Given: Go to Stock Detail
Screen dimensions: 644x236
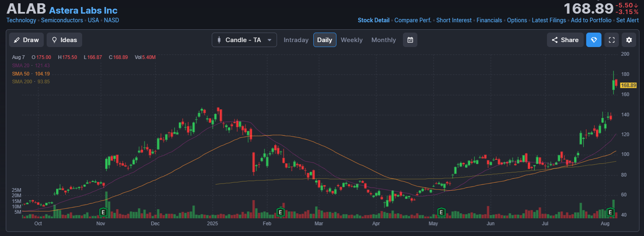Looking at the screenshot, I should [374, 20].
